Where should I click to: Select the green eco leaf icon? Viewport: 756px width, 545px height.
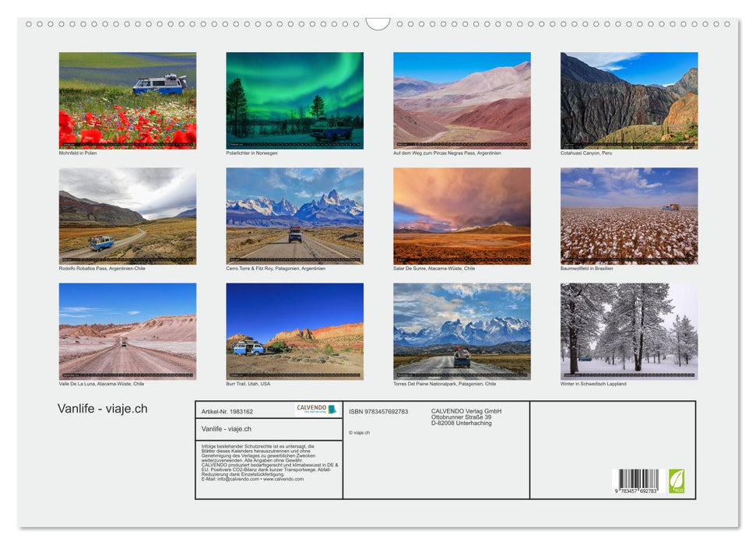tap(677, 482)
